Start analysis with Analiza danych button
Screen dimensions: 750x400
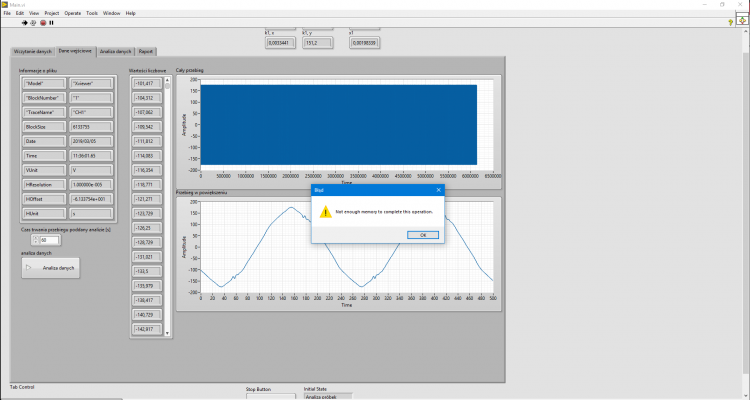[51, 268]
